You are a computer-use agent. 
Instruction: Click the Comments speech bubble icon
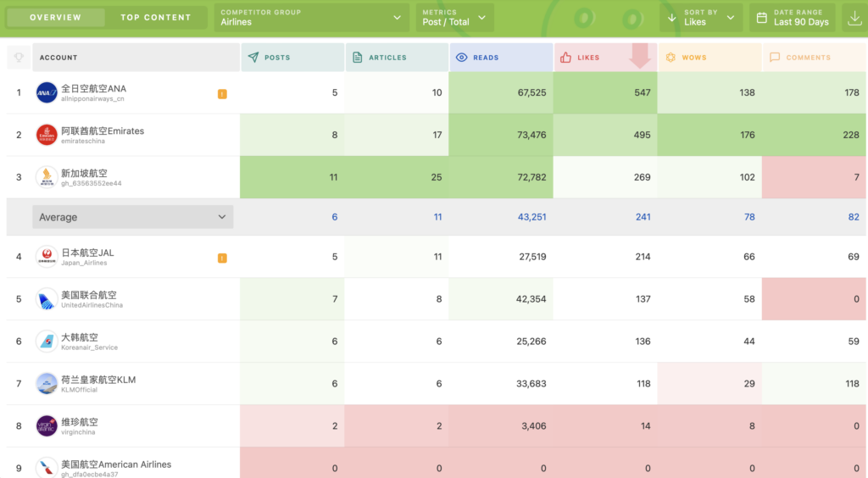(775, 57)
